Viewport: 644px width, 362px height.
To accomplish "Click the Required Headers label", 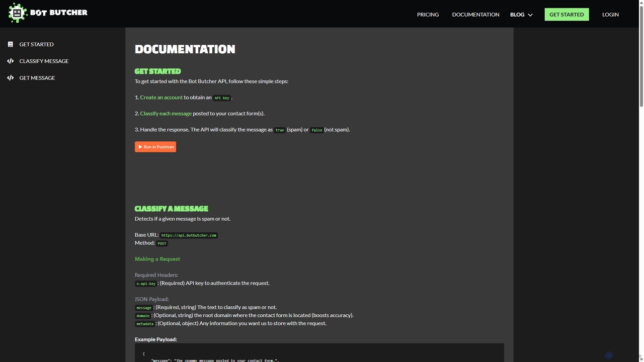I will [156, 275].
